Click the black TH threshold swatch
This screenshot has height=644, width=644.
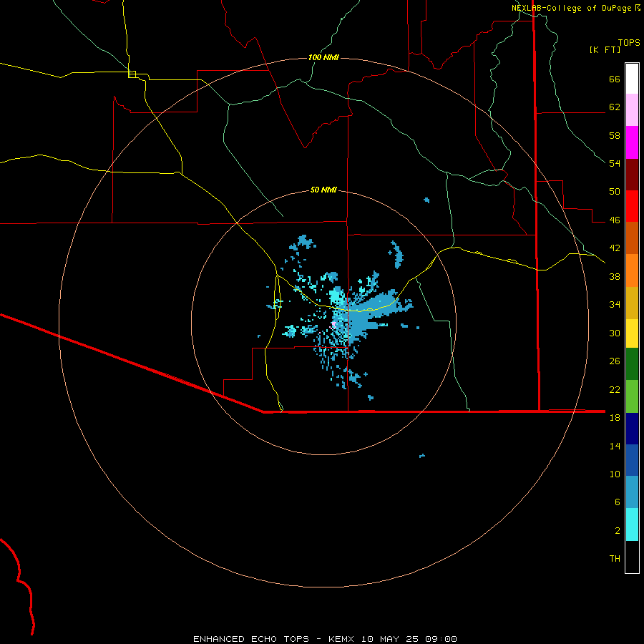pyautogui.click(x=632, y=557)
